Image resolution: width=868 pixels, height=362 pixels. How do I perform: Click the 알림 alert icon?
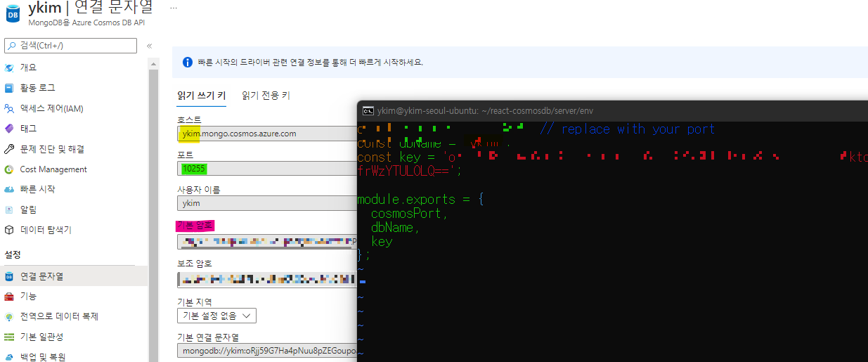(x=9, y=209)
